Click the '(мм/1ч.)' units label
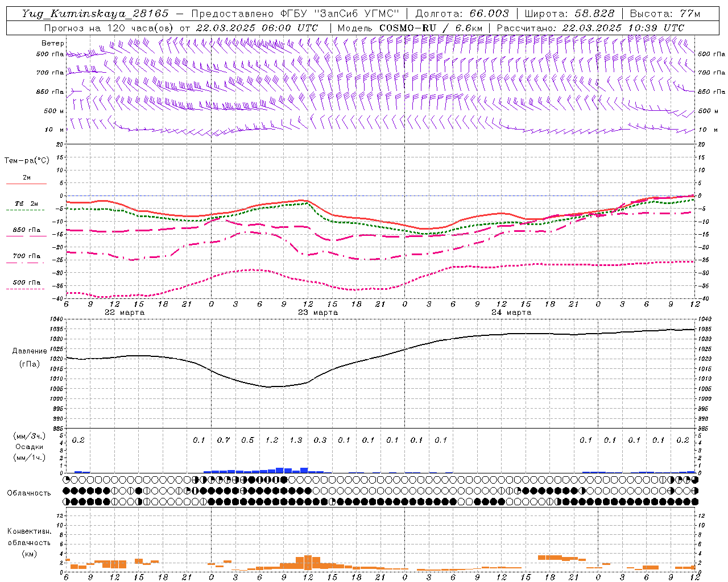The width and height of the screenshot is (728, 582). tap(29, 457)
